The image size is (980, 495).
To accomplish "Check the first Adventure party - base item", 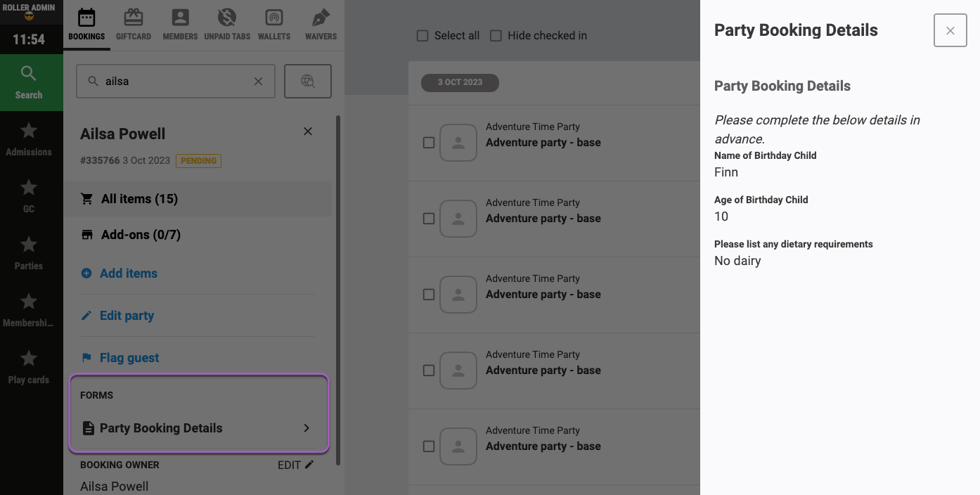I will click(429, 143).
